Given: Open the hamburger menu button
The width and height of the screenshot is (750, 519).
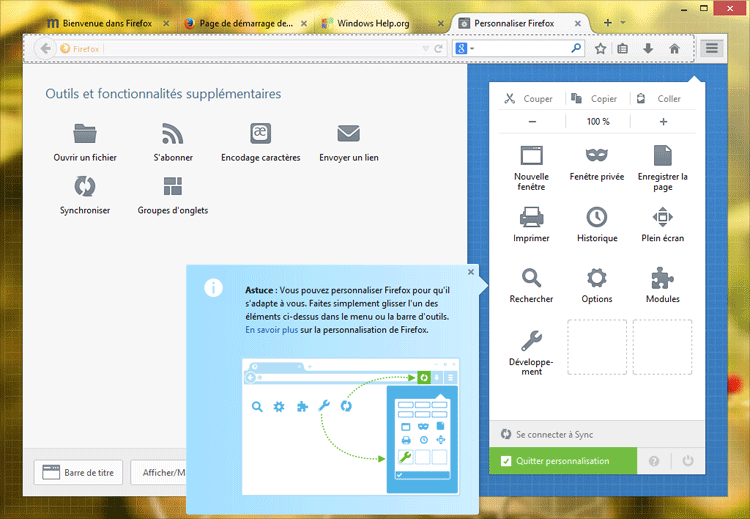Looking at the screenshot, I should [x=712, y=48].
